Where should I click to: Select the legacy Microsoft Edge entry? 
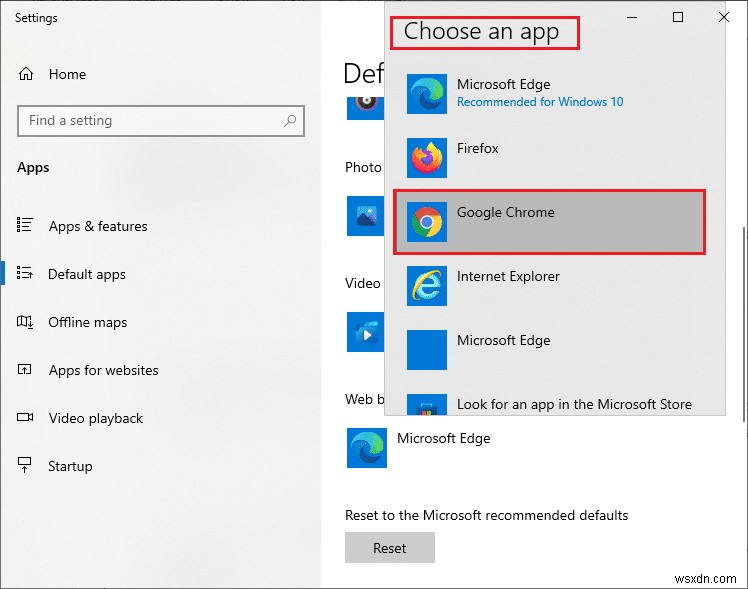549,350
